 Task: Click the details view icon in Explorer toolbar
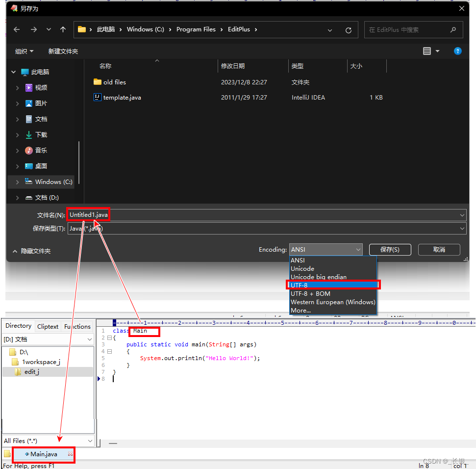(x=426, y=51)
